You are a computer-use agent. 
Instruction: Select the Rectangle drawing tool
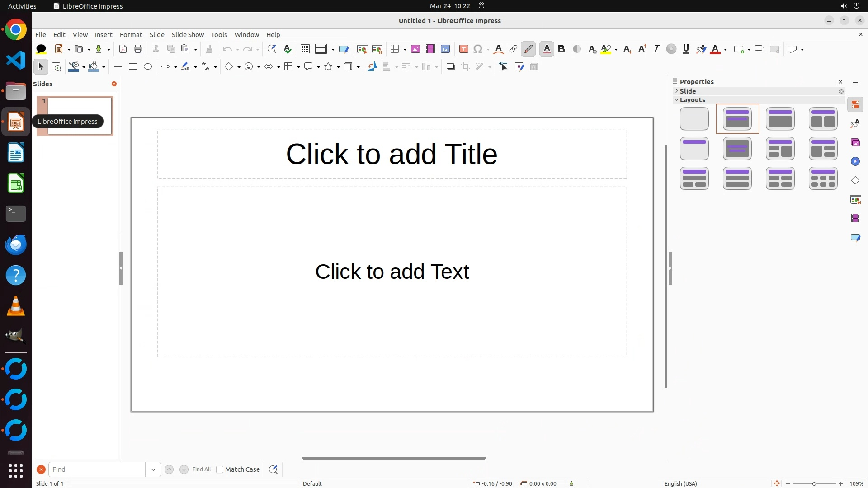133,67
